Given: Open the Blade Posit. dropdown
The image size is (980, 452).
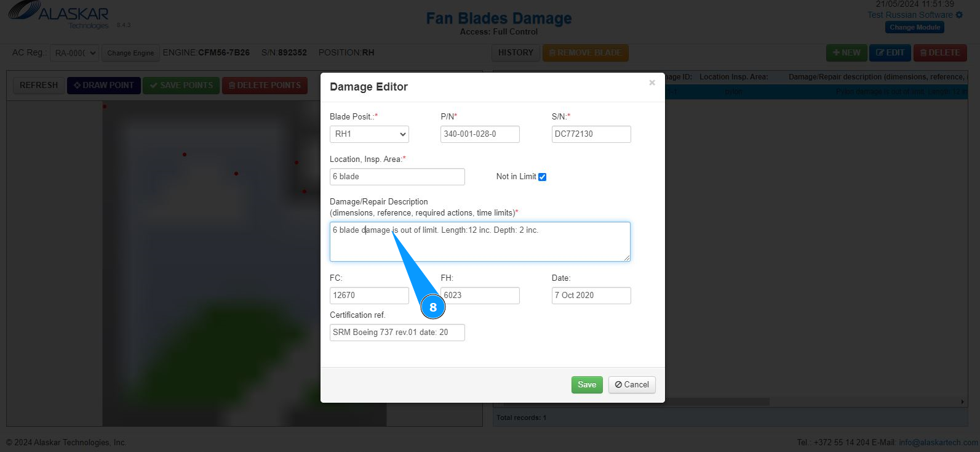Looking at the screenshot, I should point(369,134).
